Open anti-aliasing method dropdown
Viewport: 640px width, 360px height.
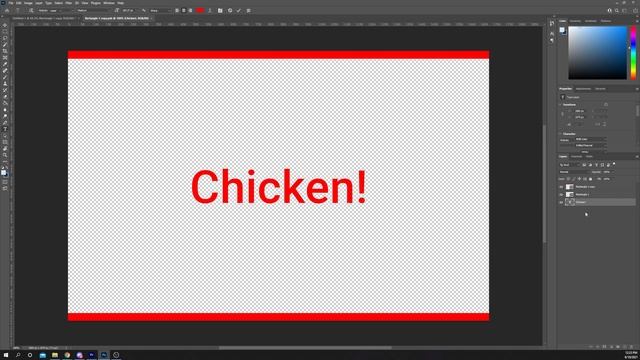(160, 11)
